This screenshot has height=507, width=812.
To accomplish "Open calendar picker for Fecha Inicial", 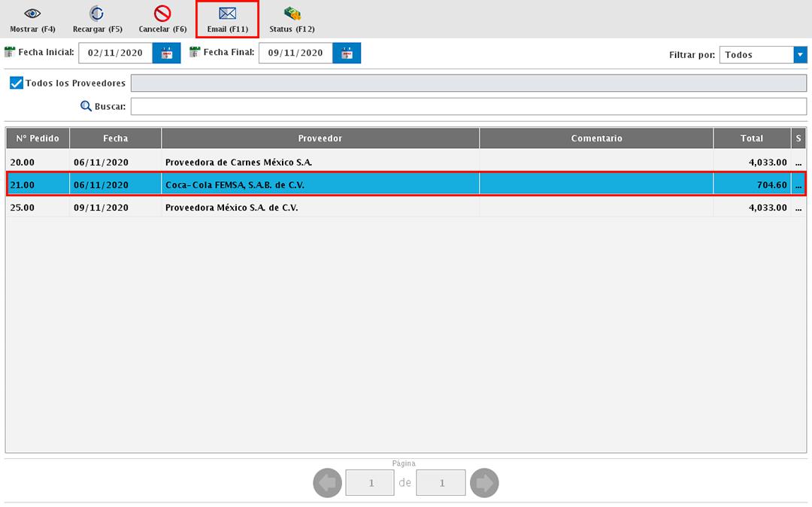I will pos(167,53).
